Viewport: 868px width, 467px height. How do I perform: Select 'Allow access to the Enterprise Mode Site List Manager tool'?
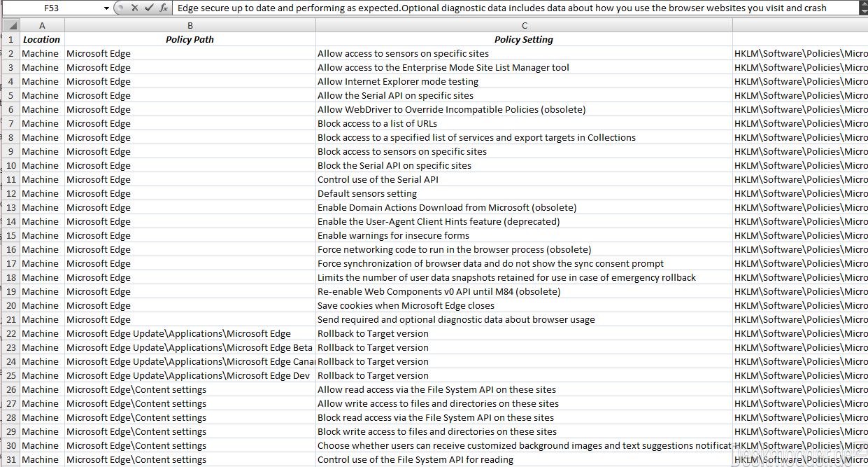click(524, 67)
